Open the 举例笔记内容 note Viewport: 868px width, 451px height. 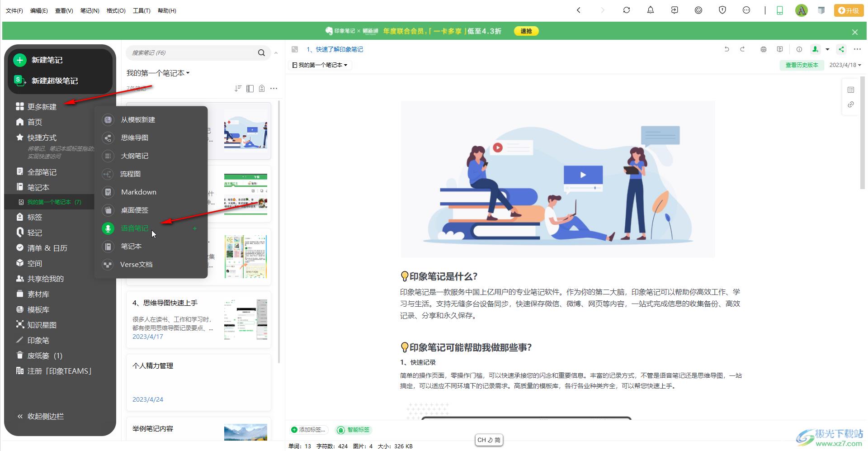[x=199, y=429]
